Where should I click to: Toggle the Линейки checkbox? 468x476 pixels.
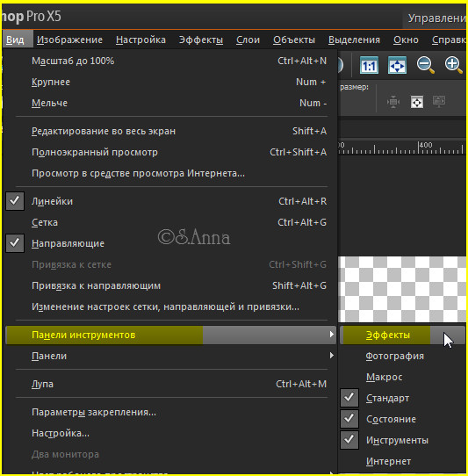click(x=15, y=201)
